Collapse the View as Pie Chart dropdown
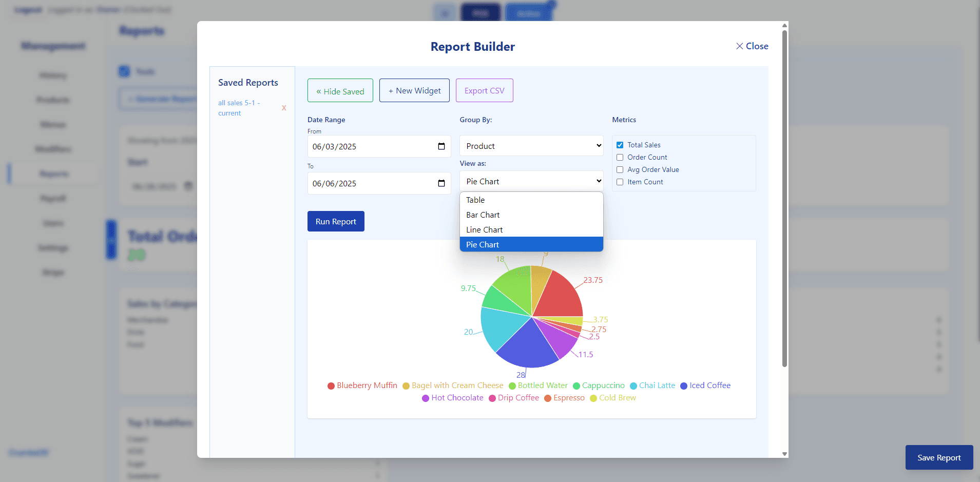Screen dimensions: 980x482 tap(531, 181)
